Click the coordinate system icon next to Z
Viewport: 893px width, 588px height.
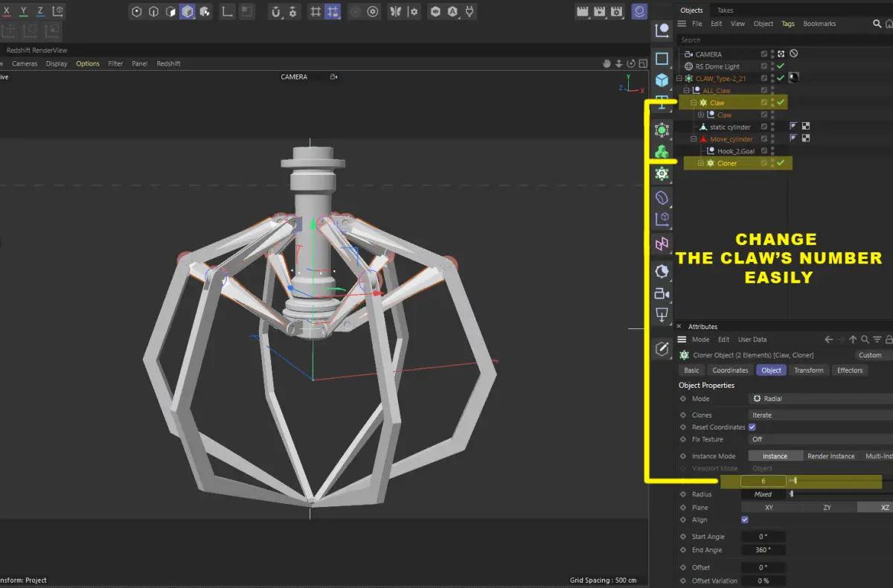[57, 11]
